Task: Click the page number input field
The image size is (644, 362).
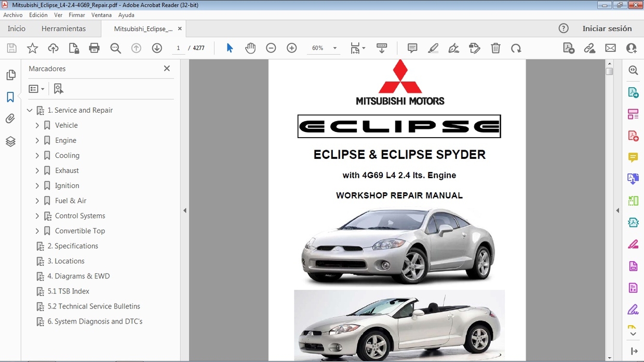Action: [178, 48]
